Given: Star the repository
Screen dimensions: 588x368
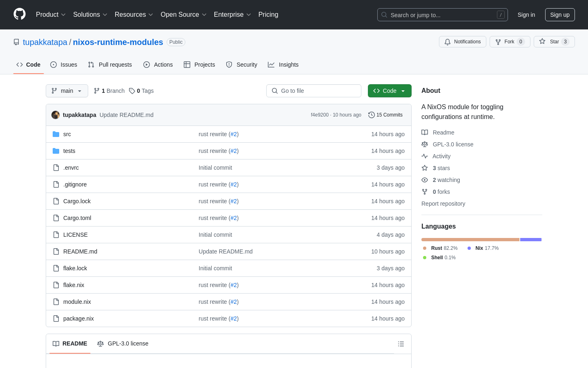Looking at the screenshot, I should pyautogui.click(x=554, y=42).
